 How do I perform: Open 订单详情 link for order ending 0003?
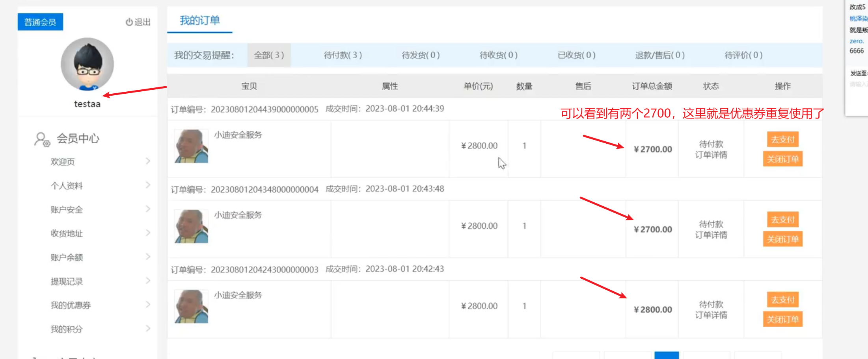tap(711, 315)
